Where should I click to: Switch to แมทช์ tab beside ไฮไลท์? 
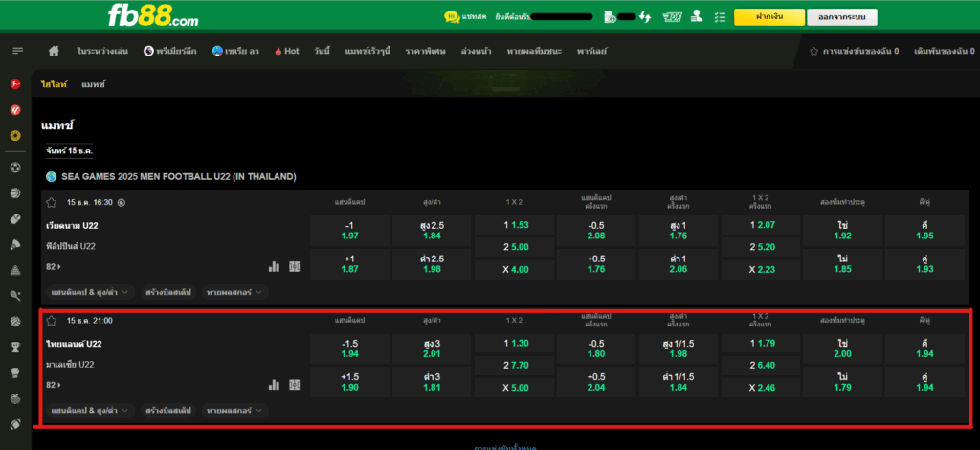click(x=93, y=83)
